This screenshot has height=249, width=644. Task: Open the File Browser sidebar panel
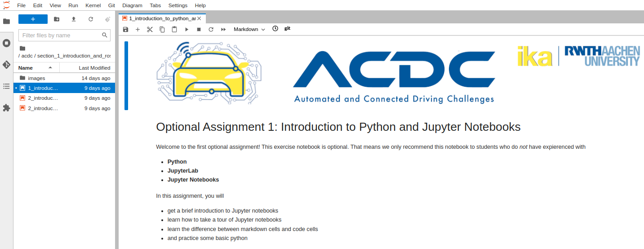click(6, 21)
